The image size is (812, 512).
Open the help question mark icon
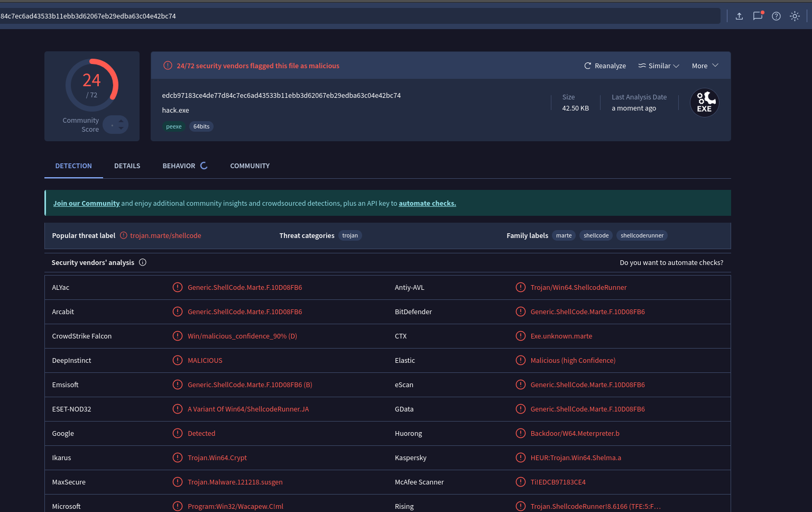coord(776,16)
